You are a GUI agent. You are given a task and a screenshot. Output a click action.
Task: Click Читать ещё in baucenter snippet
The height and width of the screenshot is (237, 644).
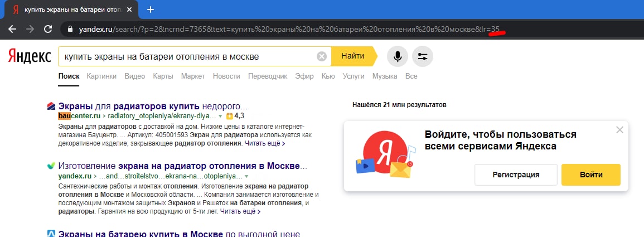(265, 144)
